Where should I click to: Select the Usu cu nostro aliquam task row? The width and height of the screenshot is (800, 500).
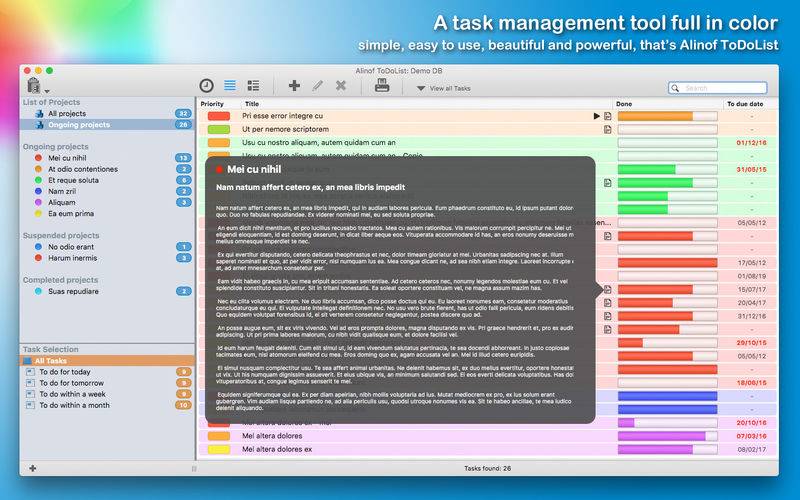[x=487, y=143]
